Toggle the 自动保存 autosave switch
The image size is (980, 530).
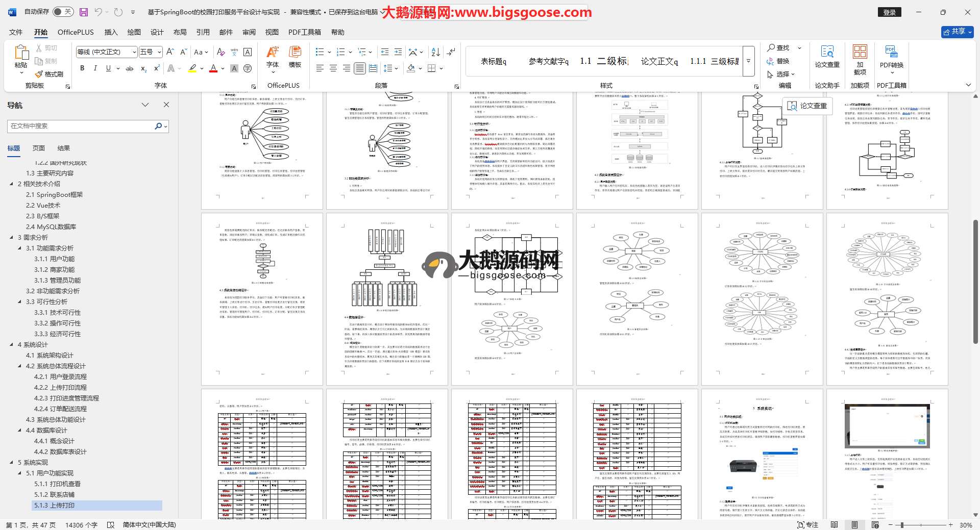pos(63,12)
